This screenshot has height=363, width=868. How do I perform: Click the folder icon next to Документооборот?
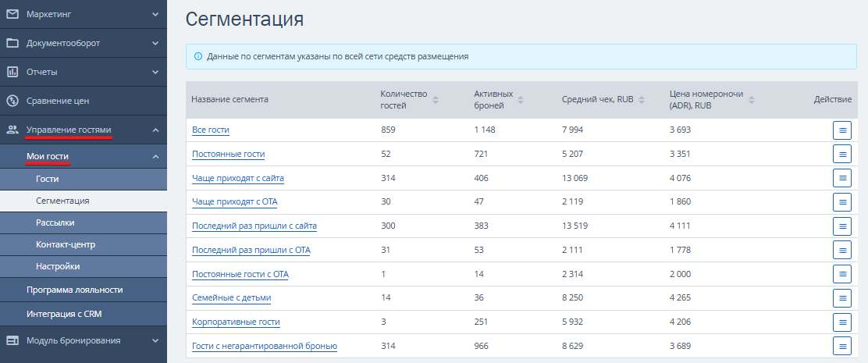[12, 43]
